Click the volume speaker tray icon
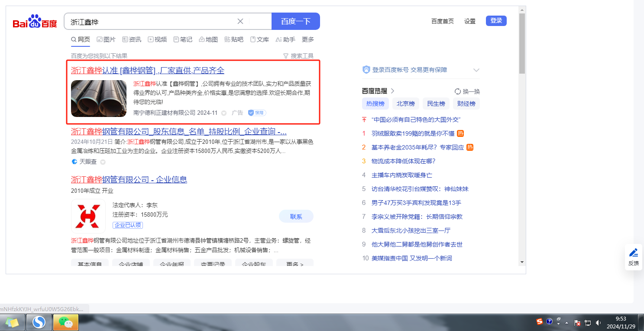Viewport: 644px width, 331px height. [x=598, y=322]
